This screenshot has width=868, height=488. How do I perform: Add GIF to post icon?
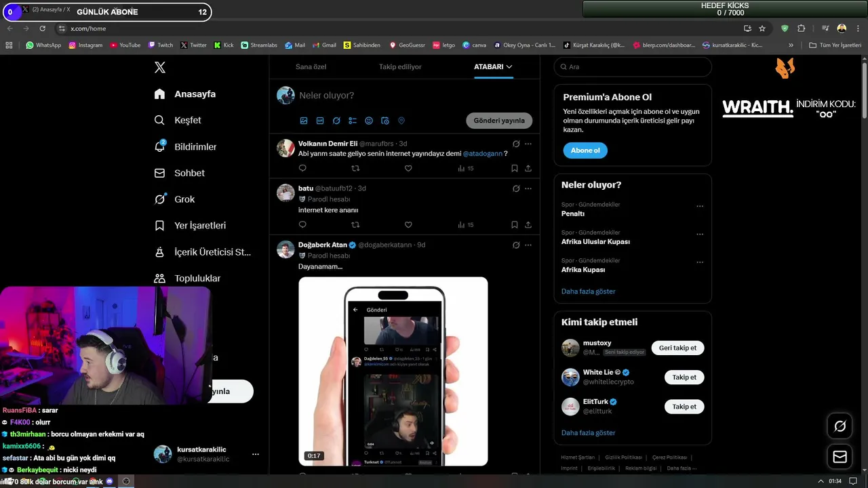click(320, 121)
